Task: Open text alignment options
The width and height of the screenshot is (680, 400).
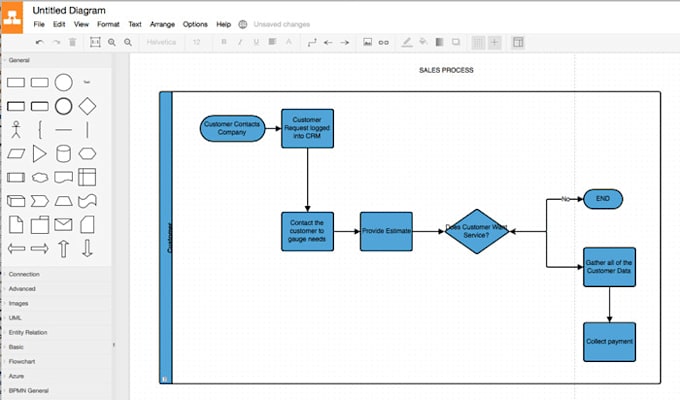Action: point(272,42)
